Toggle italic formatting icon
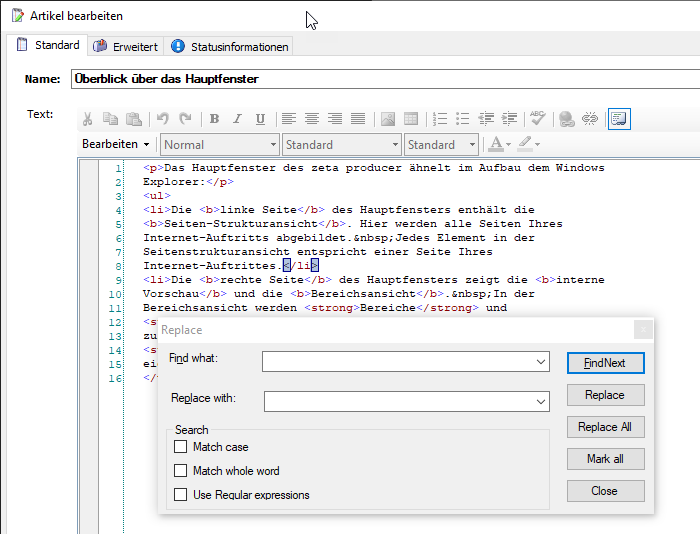The width and height of the screenshot is (700, 534). pyautogui.click(x=237, y=119)
